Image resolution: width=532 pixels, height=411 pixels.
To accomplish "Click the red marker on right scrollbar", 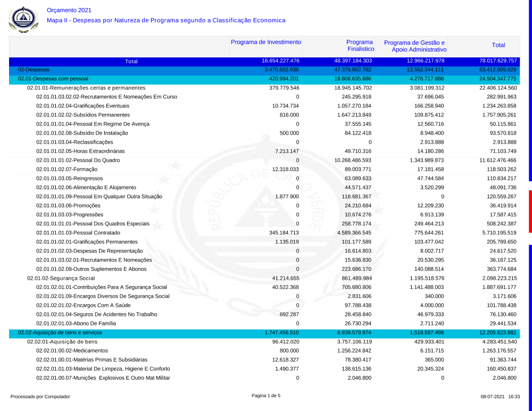I will [x=530, y=211].
